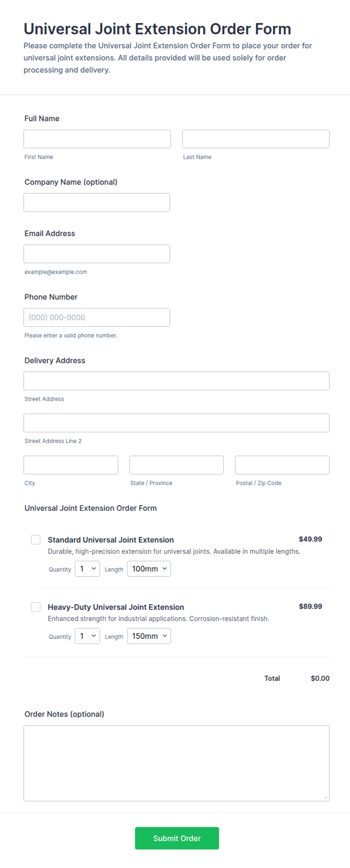Click the Street Address field
Image resolution: width=350 pixels, height=868 pixels.
click(177, 381)
